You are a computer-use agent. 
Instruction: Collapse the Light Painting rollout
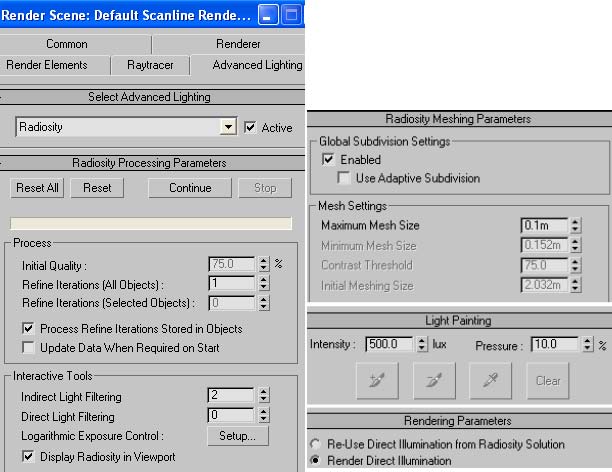point(459,321)
